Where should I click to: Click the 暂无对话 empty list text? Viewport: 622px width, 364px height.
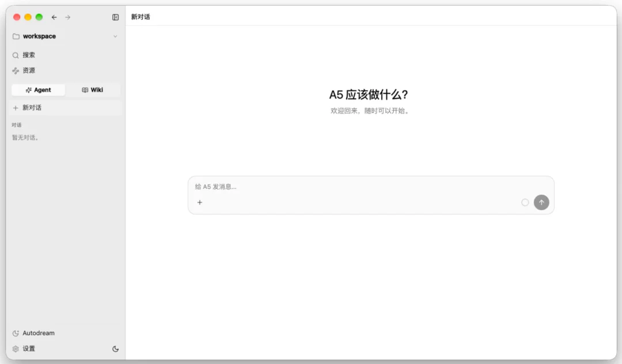coord(25,138)
